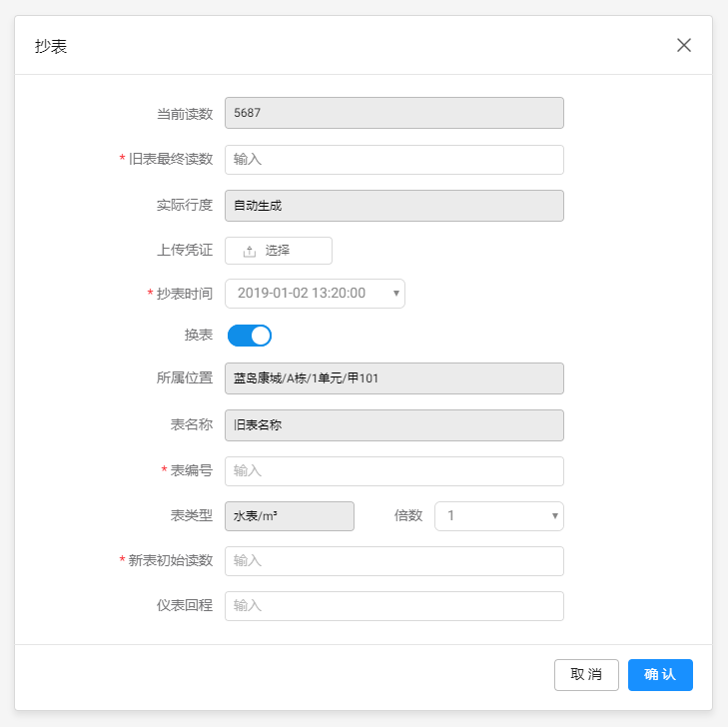This screenshot has width=728, height=727.
Task: Click the 表类型 field showing 水表/m³
Action: coord(290,516)
